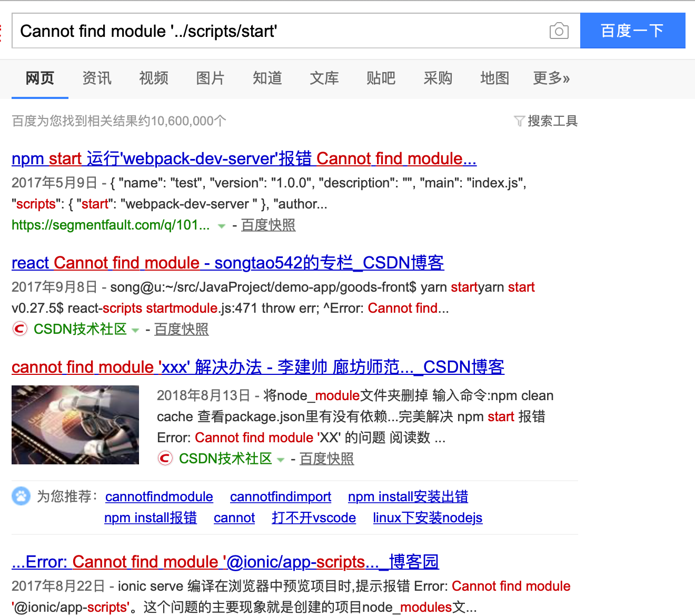Open the 地图 tab
Image resolution: width=695 pixels, height=616 pixels.
(x=494, y=78)
